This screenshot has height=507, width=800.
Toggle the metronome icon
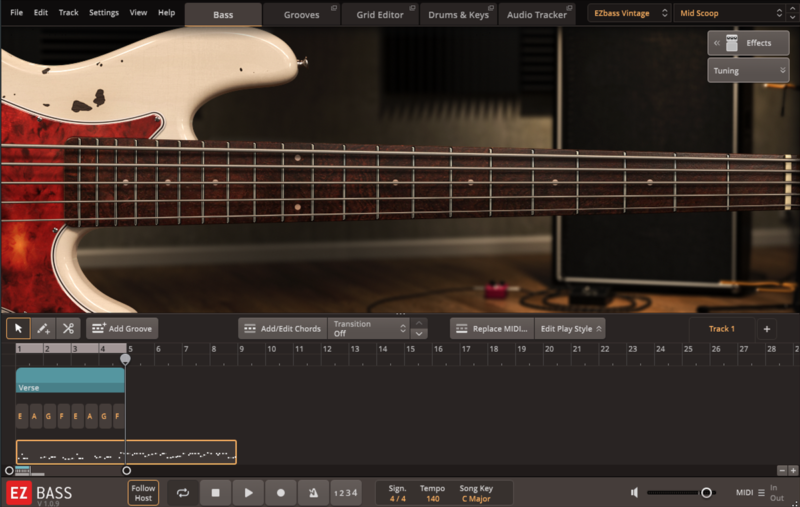313,492
